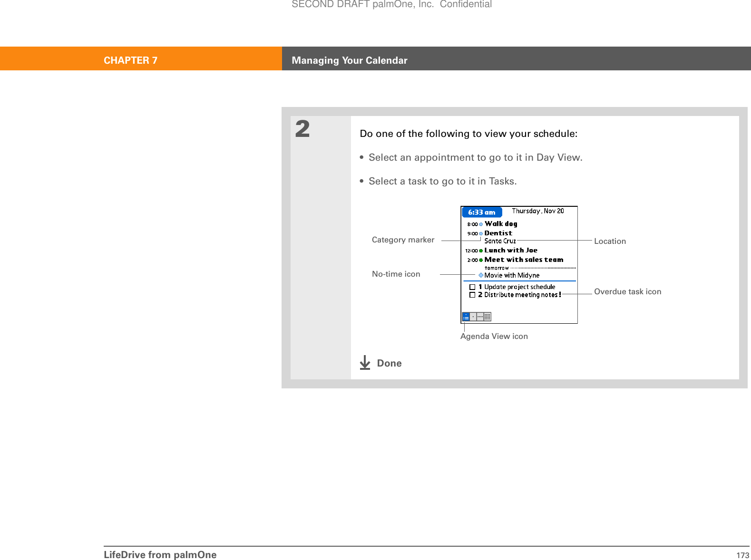Viewport: 751px width, 560px height.
Task: Click the 8:00 time label
Action: pyautogui.click(x=472, y=224)
